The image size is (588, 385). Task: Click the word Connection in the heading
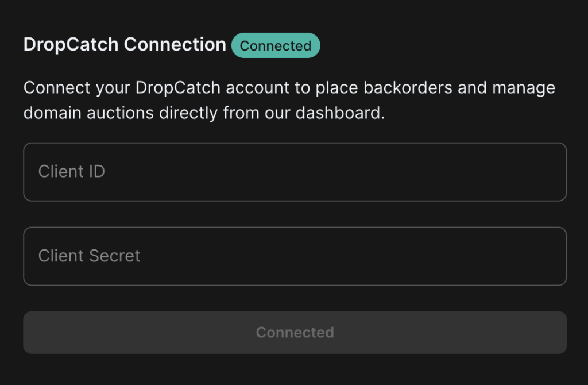[x=175, y=45]
